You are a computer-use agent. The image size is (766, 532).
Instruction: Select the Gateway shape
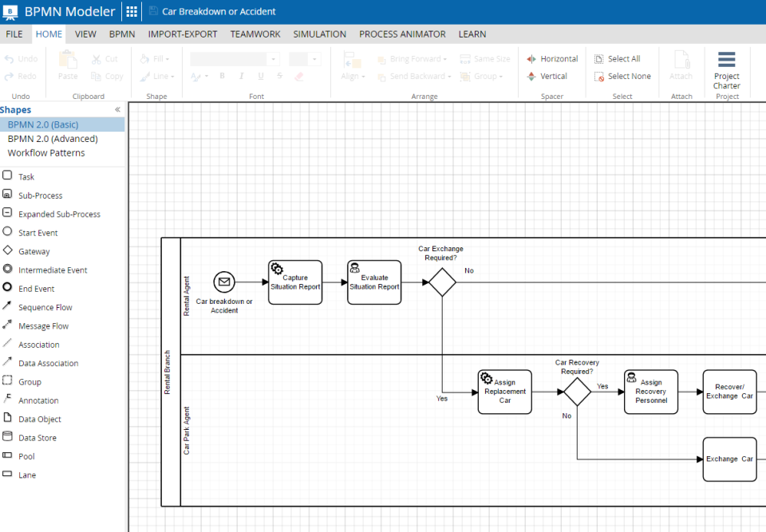pyautogui.click(x=26, y=251)
